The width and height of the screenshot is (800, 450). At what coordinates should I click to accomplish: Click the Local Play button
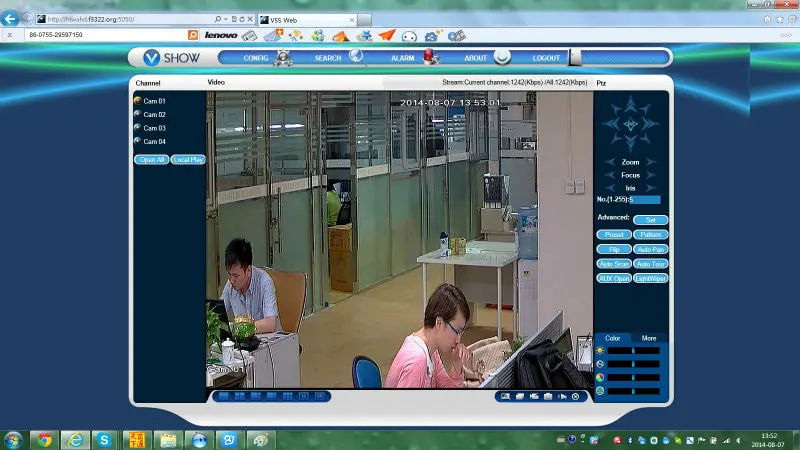point(188,160)
